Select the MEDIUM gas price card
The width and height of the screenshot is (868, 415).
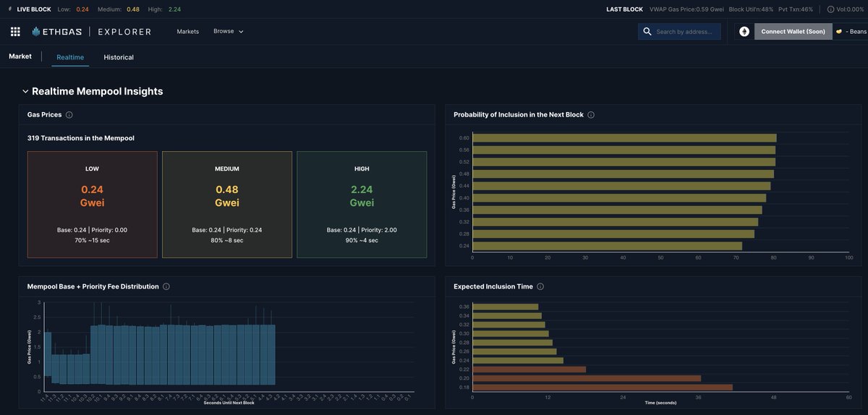227,205
